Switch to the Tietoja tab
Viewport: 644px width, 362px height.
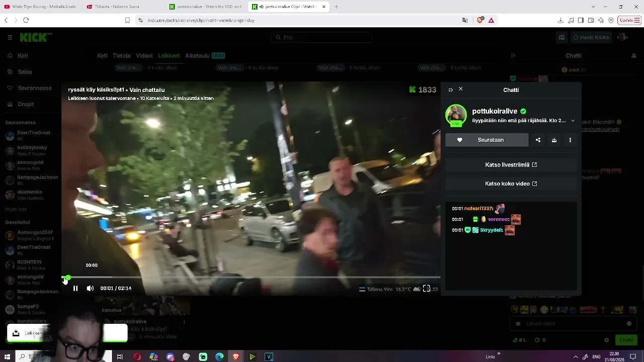[122, 56]
